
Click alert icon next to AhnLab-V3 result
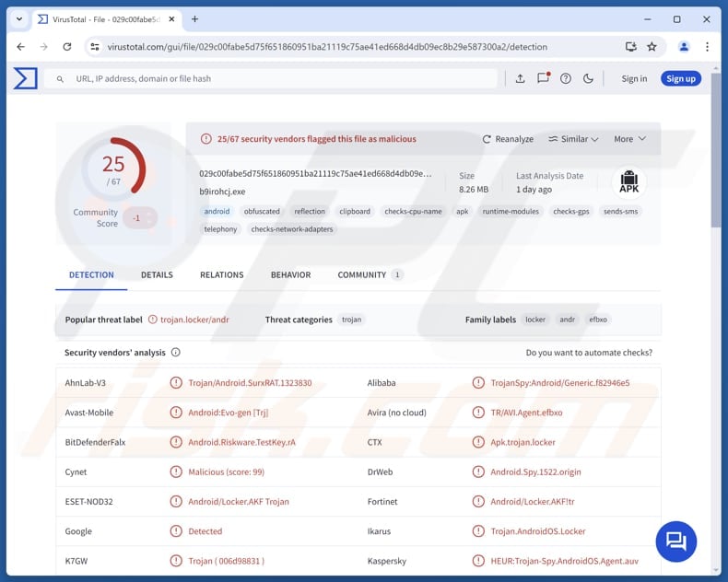(x=176, y=383)
